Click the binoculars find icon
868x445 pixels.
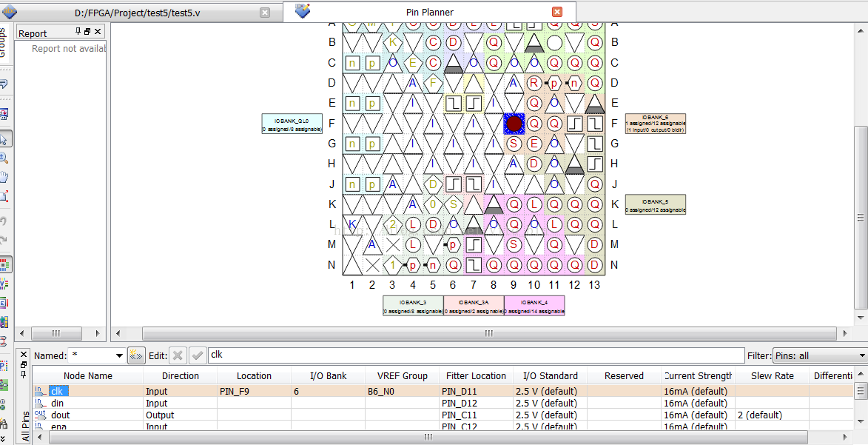(x=3, y=424)
